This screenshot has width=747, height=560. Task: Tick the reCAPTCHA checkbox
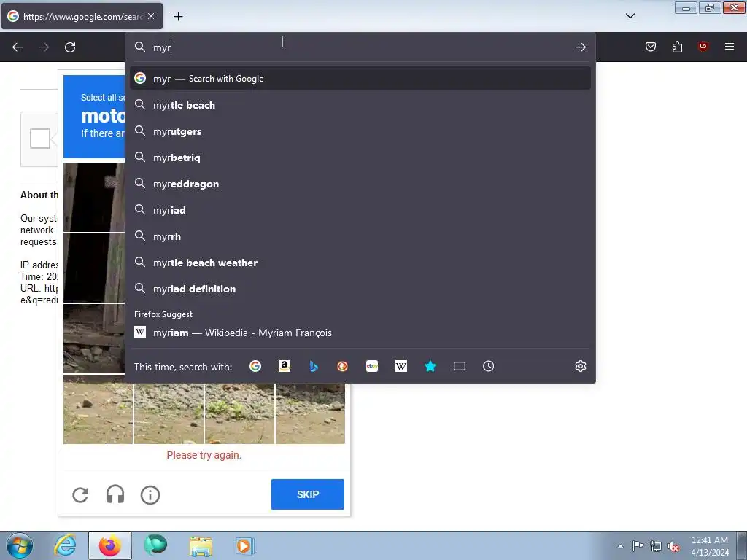point(40,139)
